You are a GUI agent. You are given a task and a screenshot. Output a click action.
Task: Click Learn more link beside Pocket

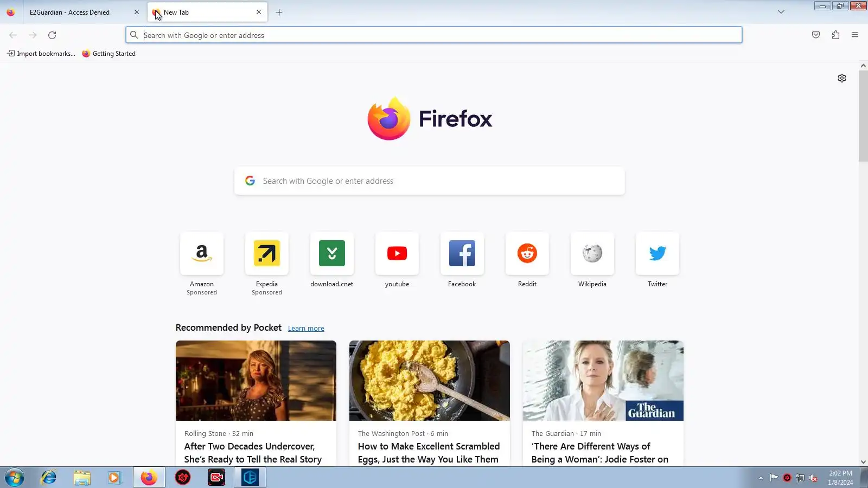306,329
